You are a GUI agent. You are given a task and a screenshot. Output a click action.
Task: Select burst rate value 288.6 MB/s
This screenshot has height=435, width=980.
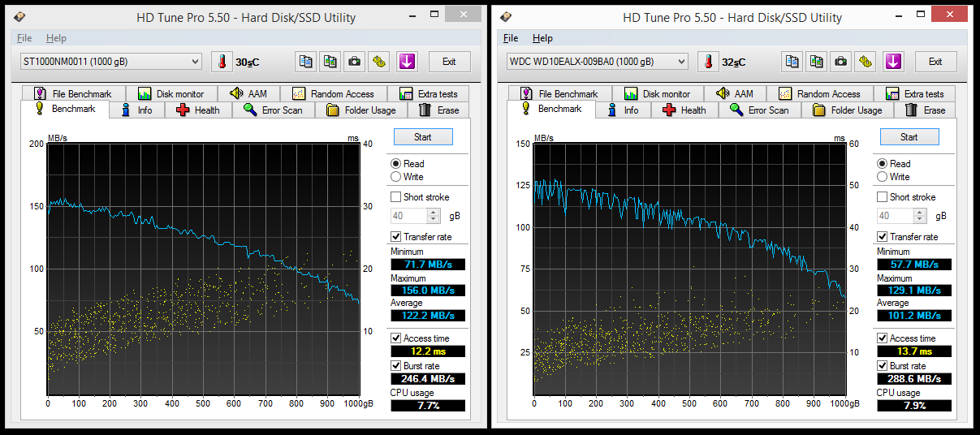coord(915,379)
